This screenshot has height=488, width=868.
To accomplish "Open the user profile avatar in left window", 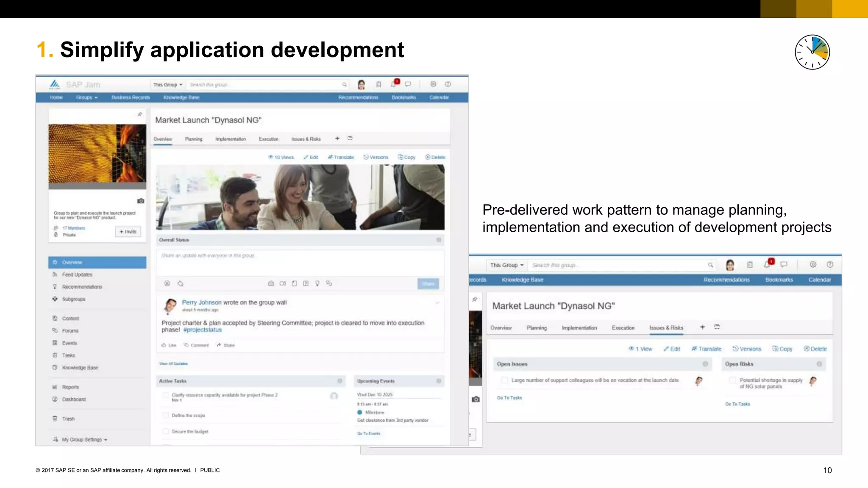I will tap(362, 85).
